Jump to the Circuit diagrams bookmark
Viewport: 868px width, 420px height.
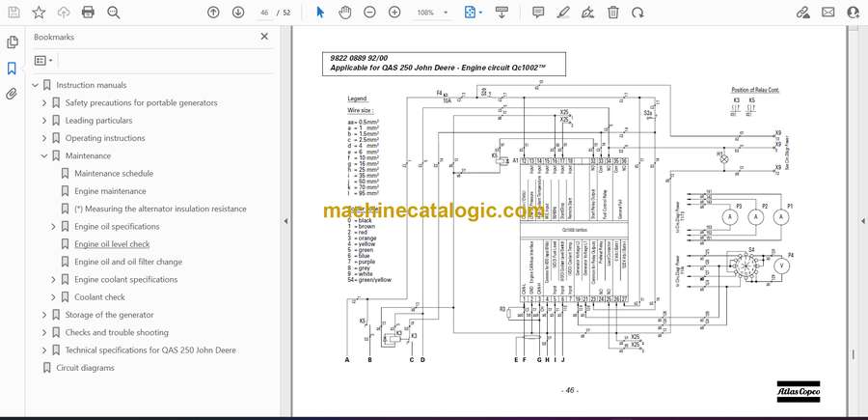85,368
